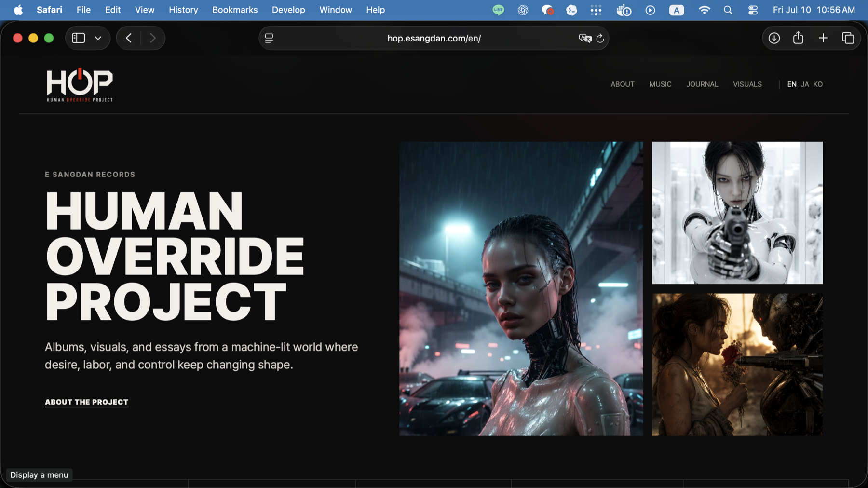Open the Safari app menu
868x488 pixels.
[x=49, y=10]
